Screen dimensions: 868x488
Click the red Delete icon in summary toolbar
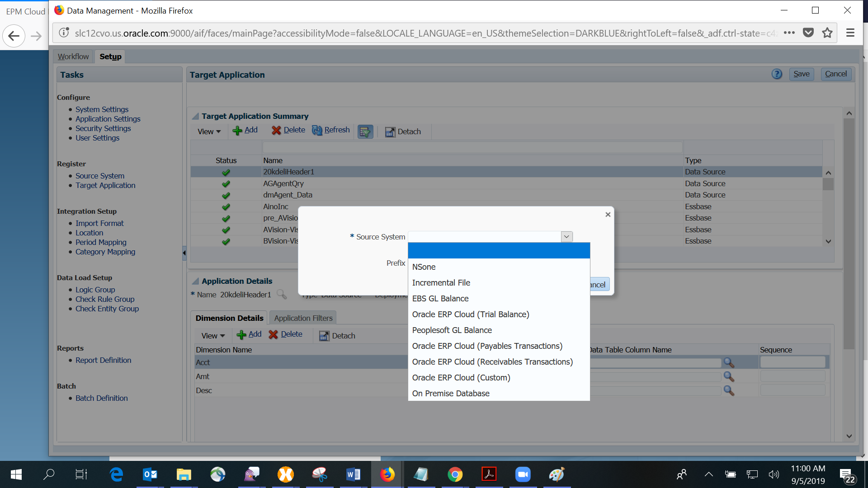[x=276, y=131]
